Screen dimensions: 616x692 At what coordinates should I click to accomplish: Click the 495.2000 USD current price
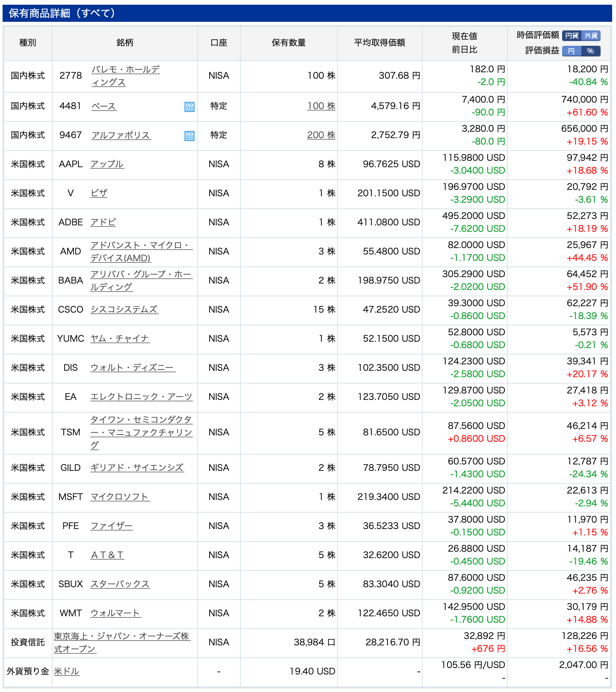(474, 216)
